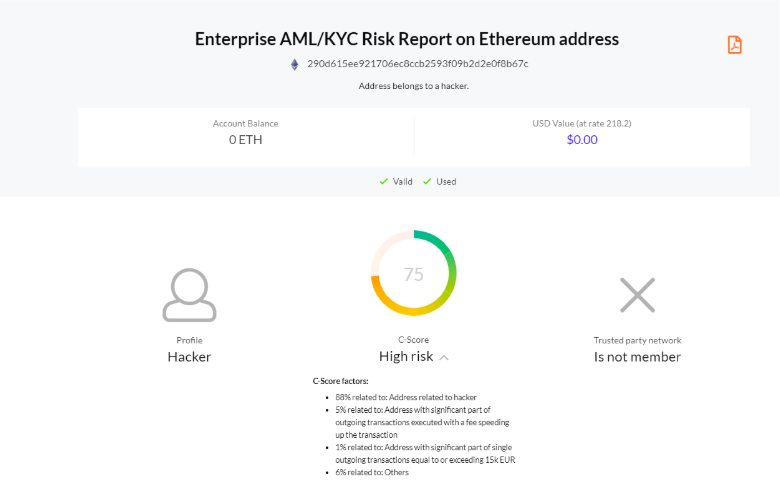Click the report title heading
Image resolution: width=780 pixels, height=485 pixels.
407,39
